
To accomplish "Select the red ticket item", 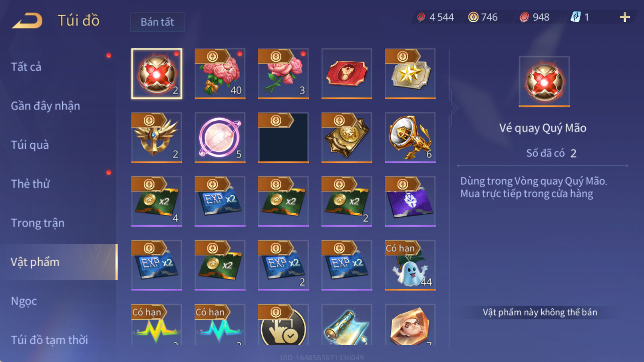I will pyautogui.click(x=347, y=74).
